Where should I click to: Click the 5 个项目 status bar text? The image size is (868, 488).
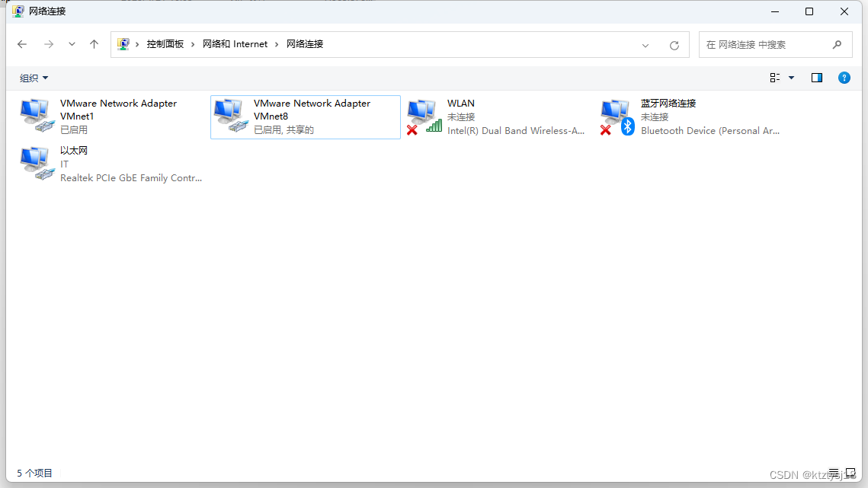(34, 473)
